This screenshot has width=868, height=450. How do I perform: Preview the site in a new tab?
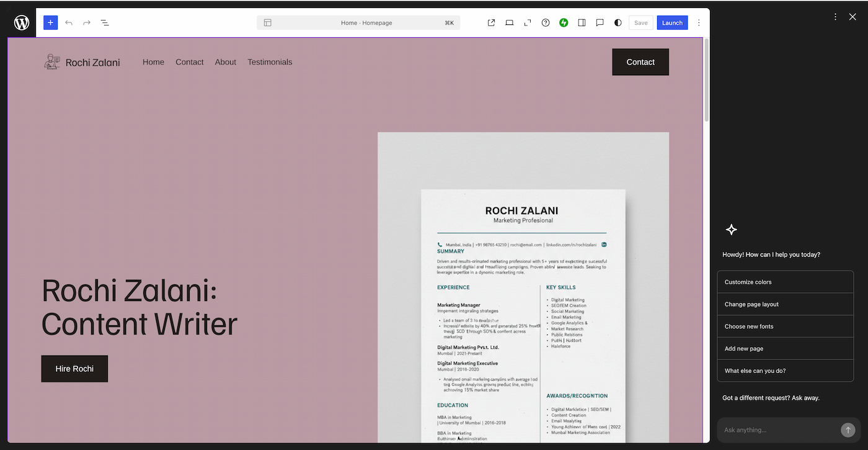point(490,22)
